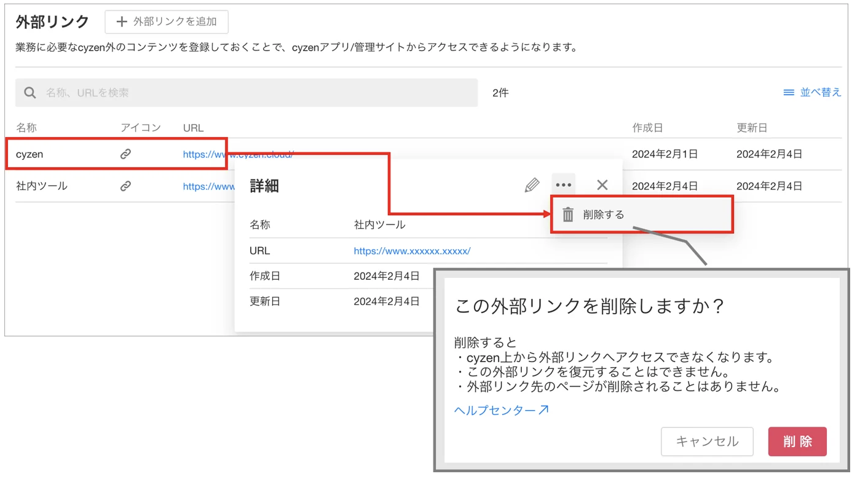This screenshot has width=868, height=487.
Task: Click the magnifier search icon
Action: [x=30, y=93]
